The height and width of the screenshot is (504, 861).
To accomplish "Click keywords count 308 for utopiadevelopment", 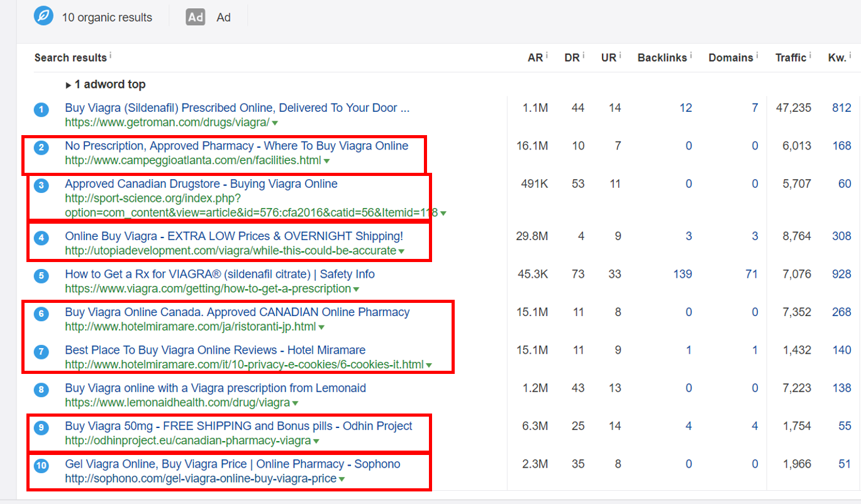I will coord(842,236).
